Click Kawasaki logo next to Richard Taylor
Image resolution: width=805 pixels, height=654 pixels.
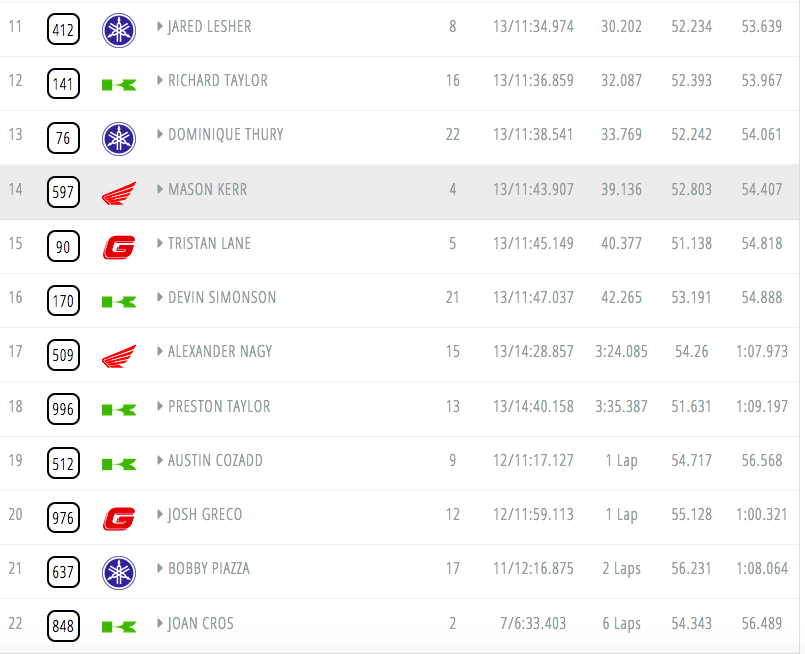119,85
